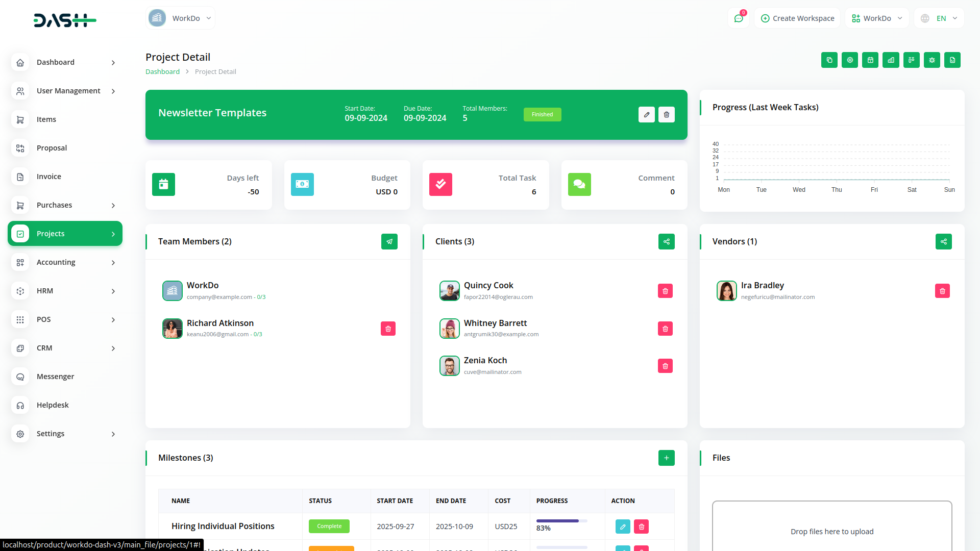Expand the HRM sidebar menu
The height and width of the screenshot is (551, 980).
(x=65, y=291)
